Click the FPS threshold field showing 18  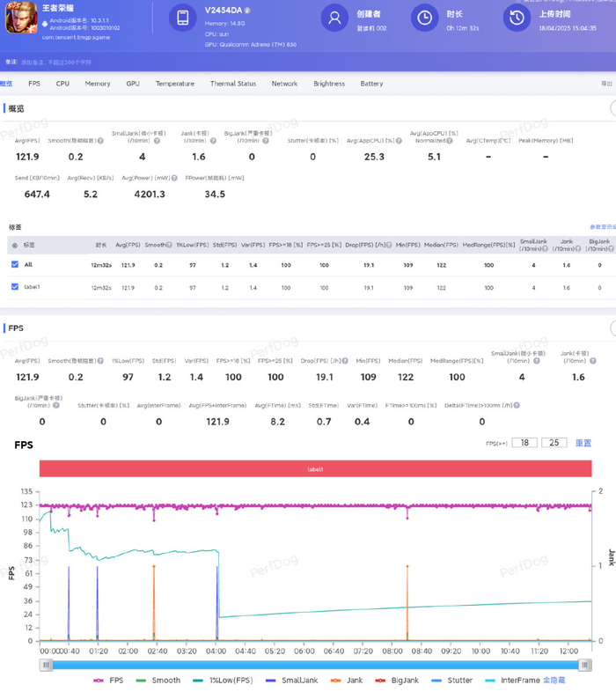pos(524,443)
